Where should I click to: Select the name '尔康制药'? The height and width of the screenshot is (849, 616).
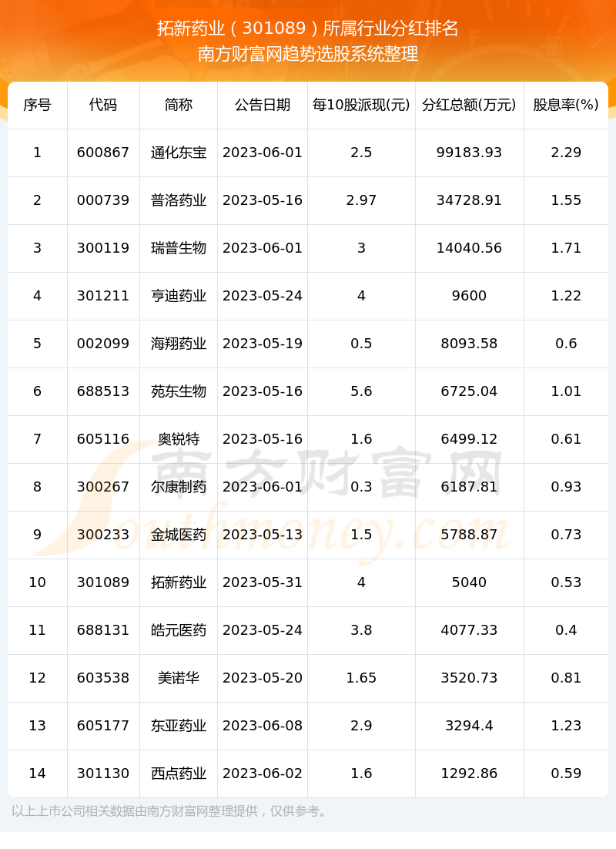[x=179, y=487]
